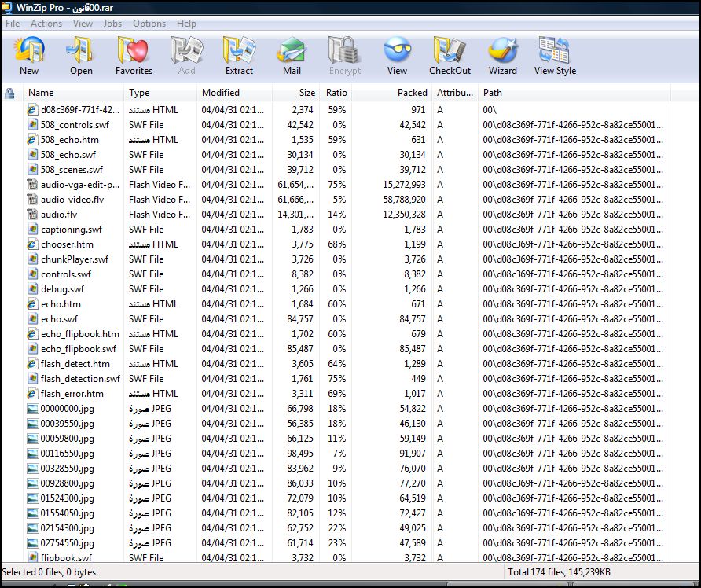Select the file chunkPlayer.swf
Screen dimensions: 701x588
75,259
